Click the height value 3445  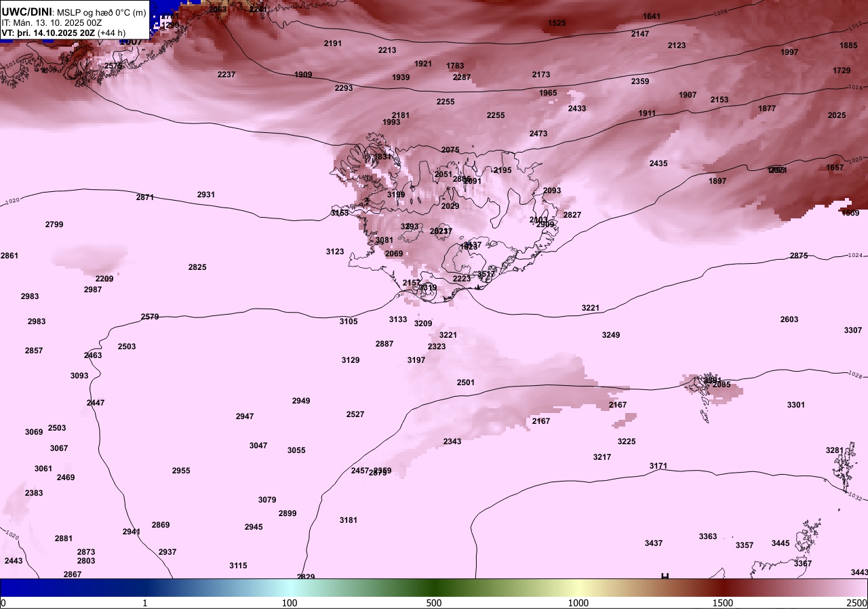[x=781, y=543]
